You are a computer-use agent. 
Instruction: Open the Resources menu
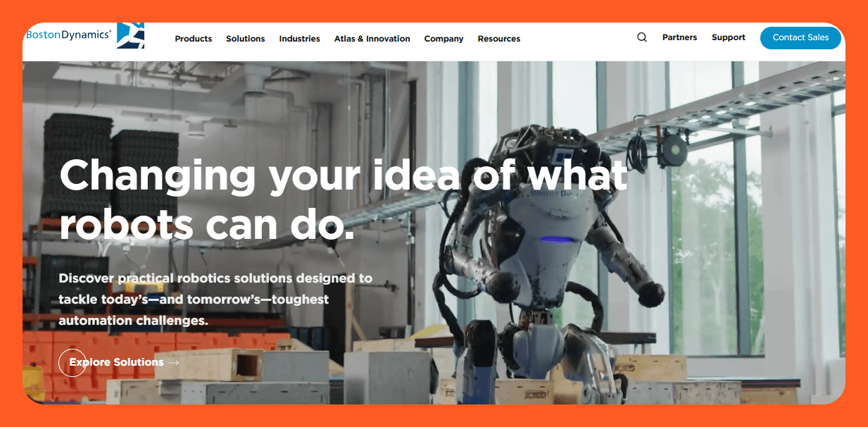pyautogui.click(x=499, y=39)
